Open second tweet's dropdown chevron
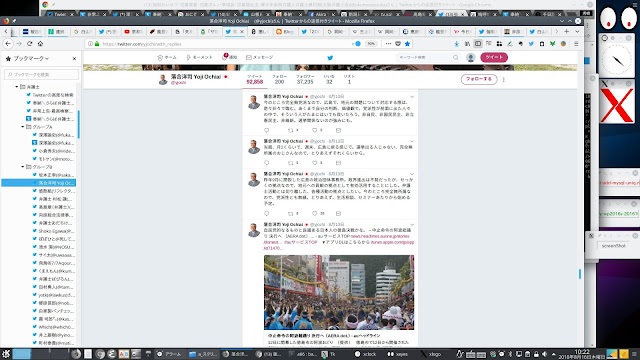 412,141
